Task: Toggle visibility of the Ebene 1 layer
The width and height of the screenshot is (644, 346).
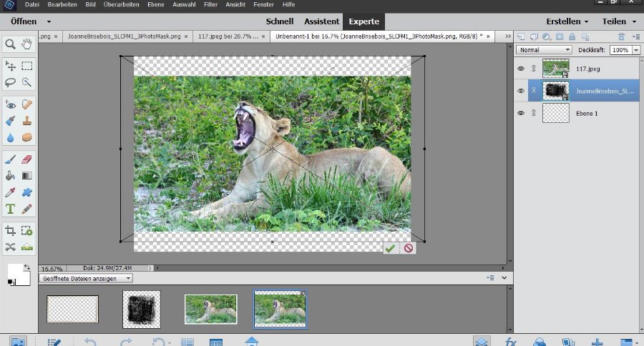Action: [x=520, y=113]
